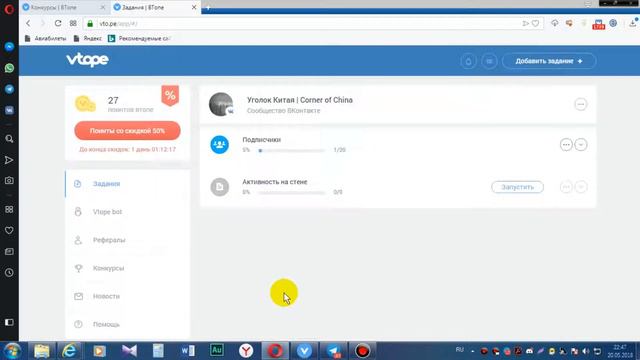Open Рекомендуемые bookmark in bookmarks bar
The height and width of the screenshot is (360, 640).
point(139,38)
